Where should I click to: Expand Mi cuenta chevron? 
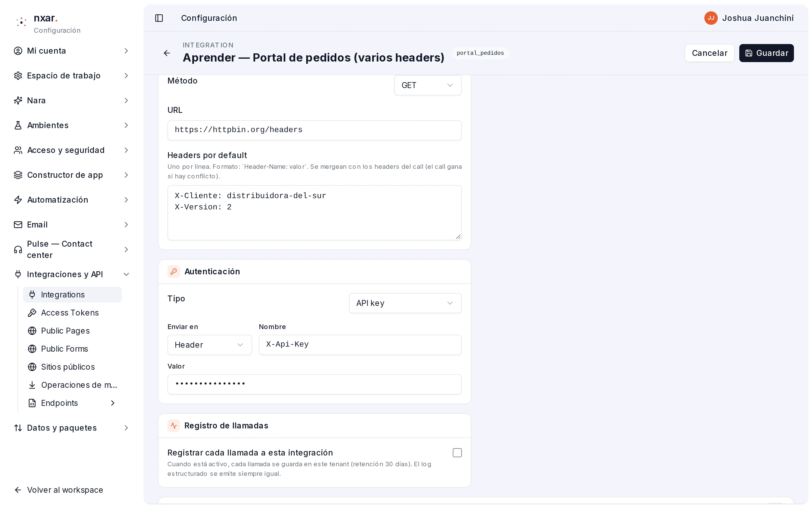[x=126, y=51]
